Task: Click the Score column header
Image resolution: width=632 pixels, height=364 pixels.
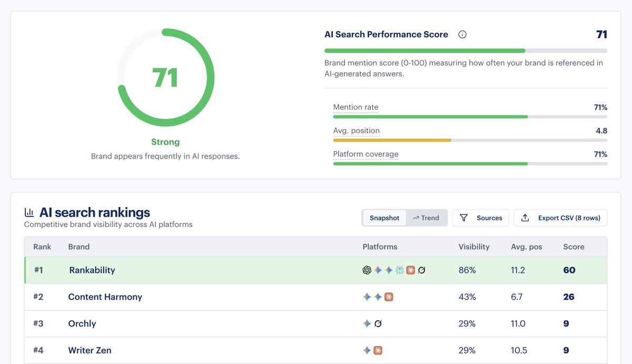Action: 574,247
